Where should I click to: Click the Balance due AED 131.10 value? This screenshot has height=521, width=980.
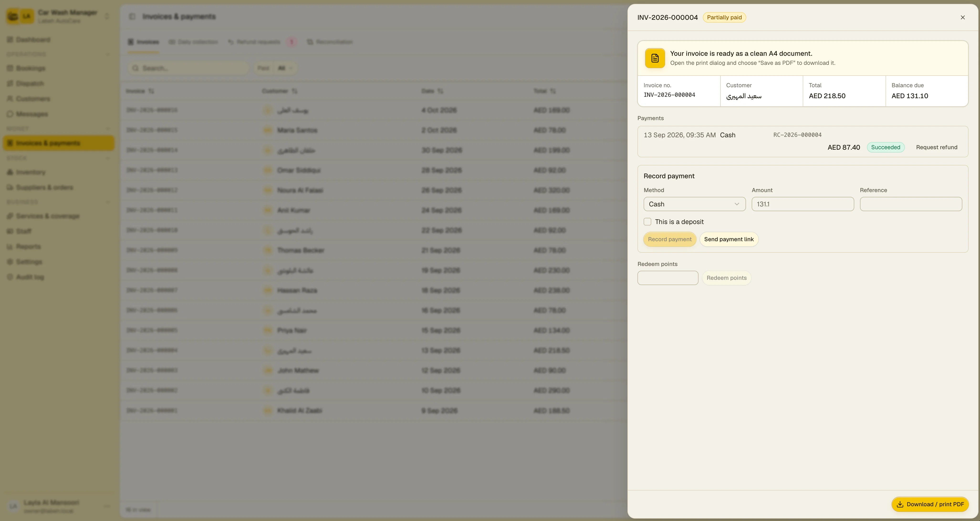(910, 96)
